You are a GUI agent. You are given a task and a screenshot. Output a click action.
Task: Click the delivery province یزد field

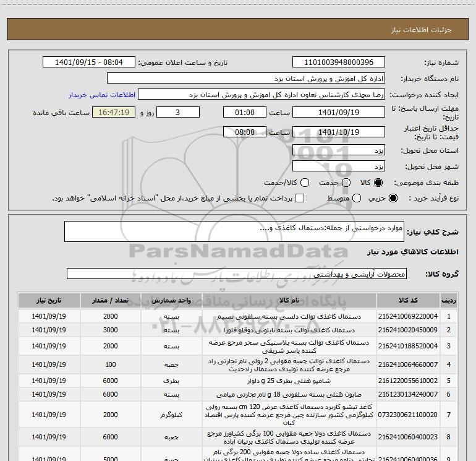click(x=339, y=150)
